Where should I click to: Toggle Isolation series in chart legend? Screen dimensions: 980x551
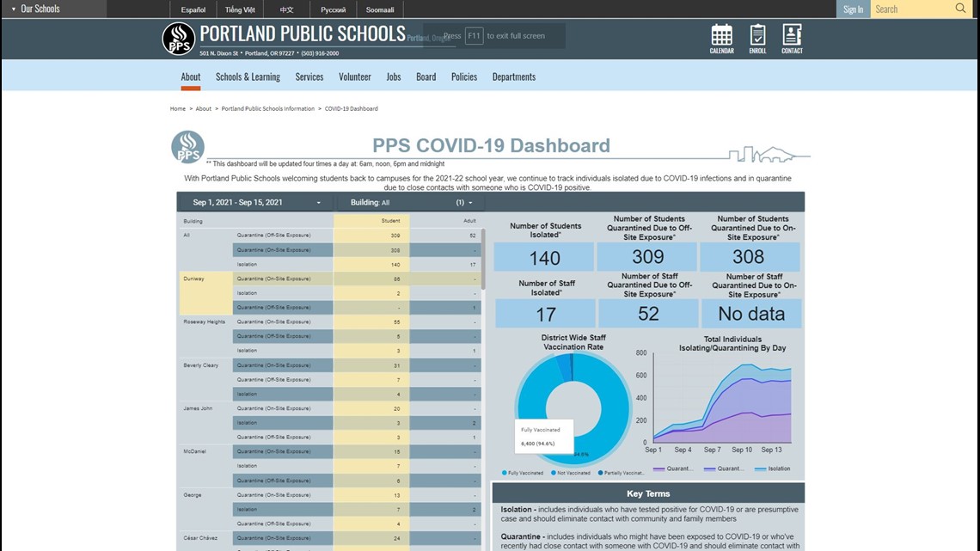coord(773,468)
